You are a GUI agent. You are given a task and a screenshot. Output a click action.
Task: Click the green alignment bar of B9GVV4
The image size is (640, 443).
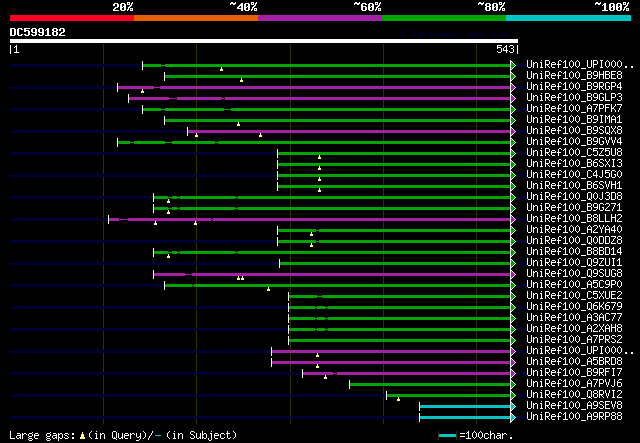[x=314, y=142]
